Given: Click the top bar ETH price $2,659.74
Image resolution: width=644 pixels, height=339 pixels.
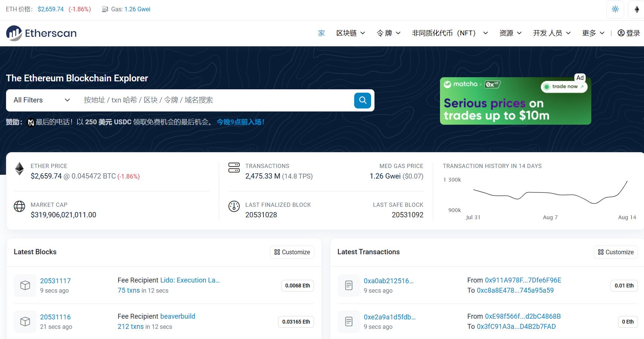Looking at the screenshot, I should pos(51,9).
